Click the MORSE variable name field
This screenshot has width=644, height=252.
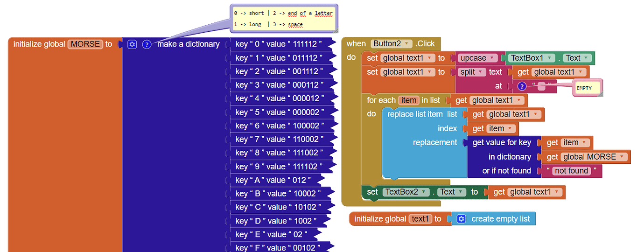(x=85, y=44)
